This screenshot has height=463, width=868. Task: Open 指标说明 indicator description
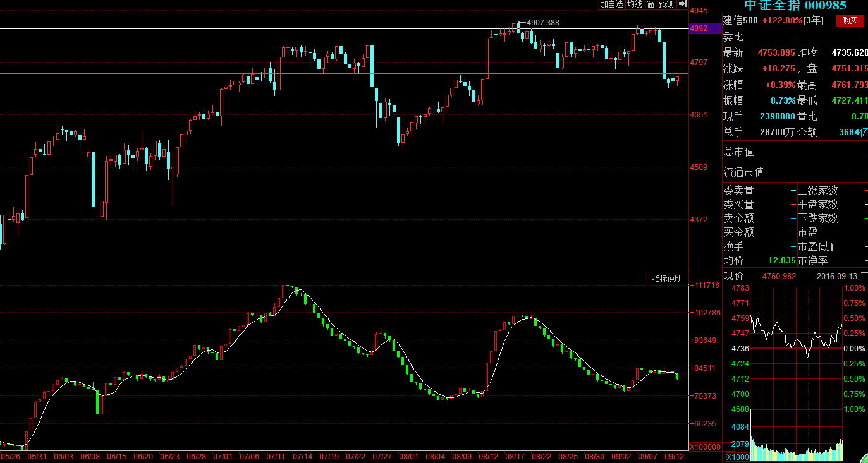[668, 279]
